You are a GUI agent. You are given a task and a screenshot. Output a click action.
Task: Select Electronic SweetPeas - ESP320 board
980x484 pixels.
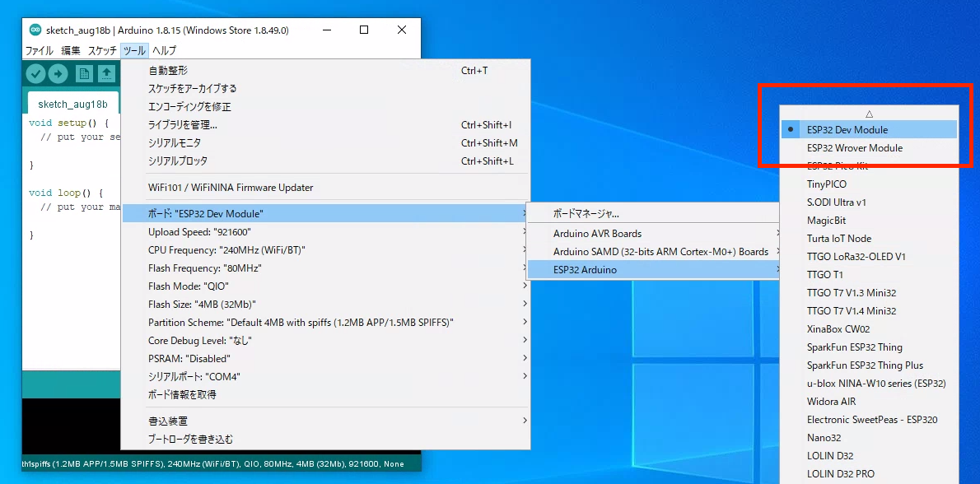tap(869, 420)
